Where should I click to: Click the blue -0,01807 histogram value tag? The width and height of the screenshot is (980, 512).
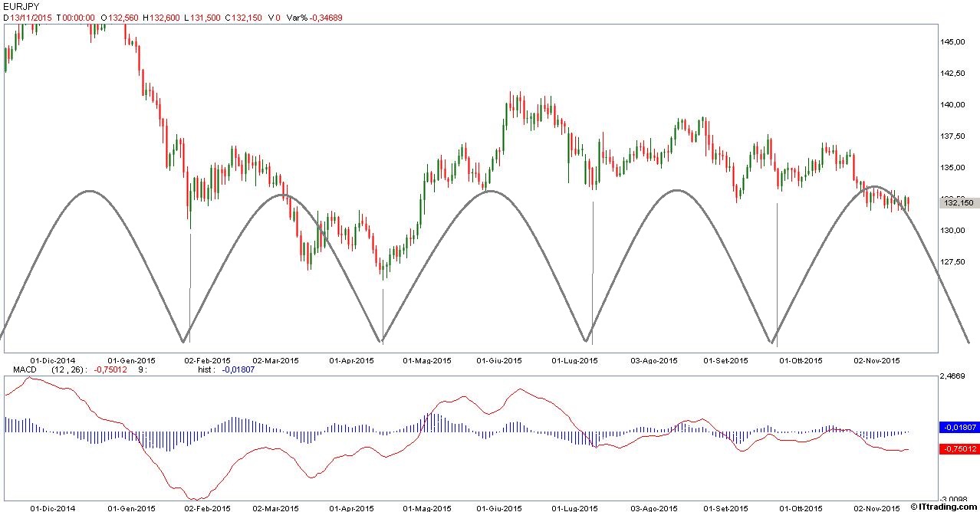(959, 427)
